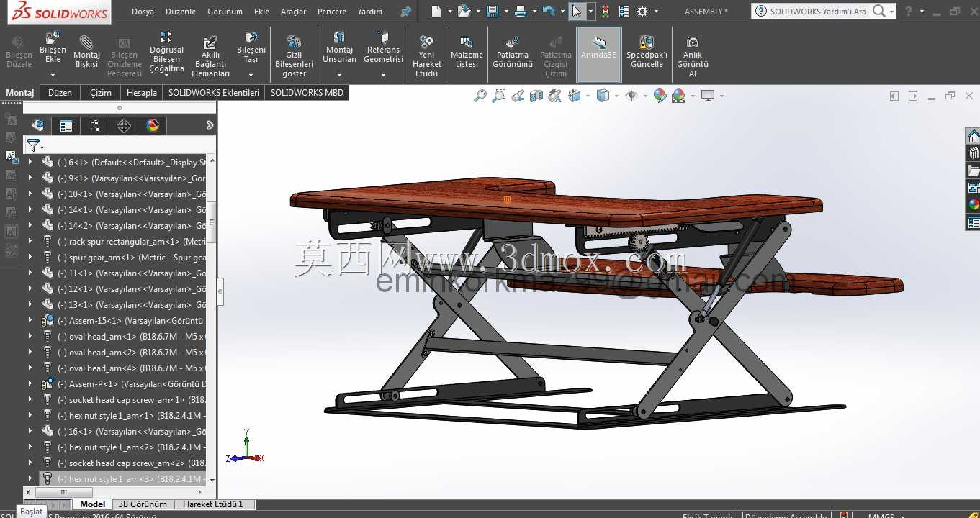Open the Malzeme Listesi (Bill of Materials)
Screen dimensions: 980x518
click(467, 53)
